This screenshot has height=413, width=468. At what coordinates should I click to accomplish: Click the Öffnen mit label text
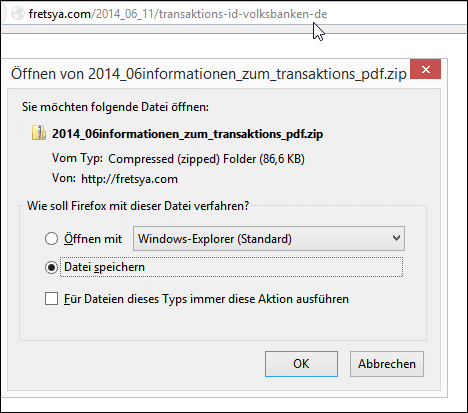[93, 239]
